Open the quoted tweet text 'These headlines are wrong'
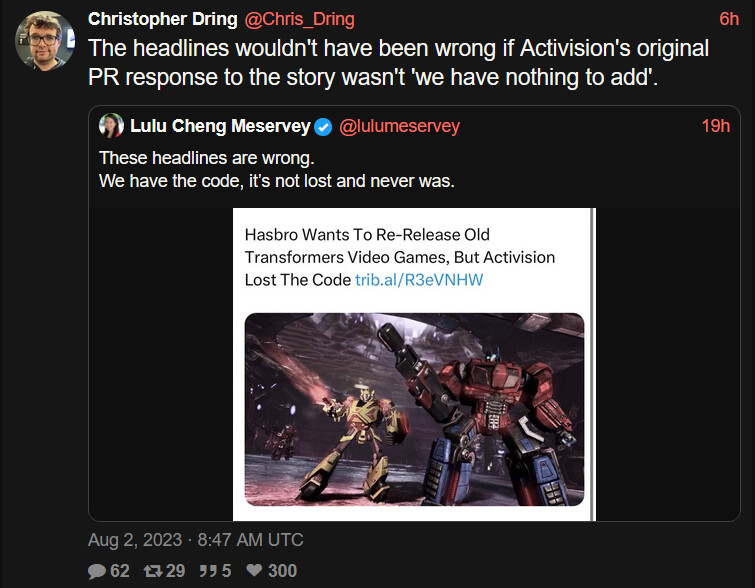755x588 pixels. (207, 158)
